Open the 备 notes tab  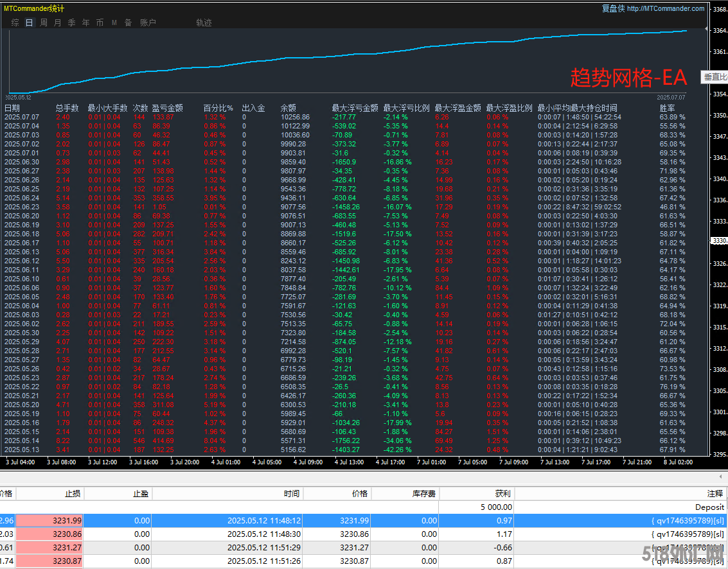[128, 22]
